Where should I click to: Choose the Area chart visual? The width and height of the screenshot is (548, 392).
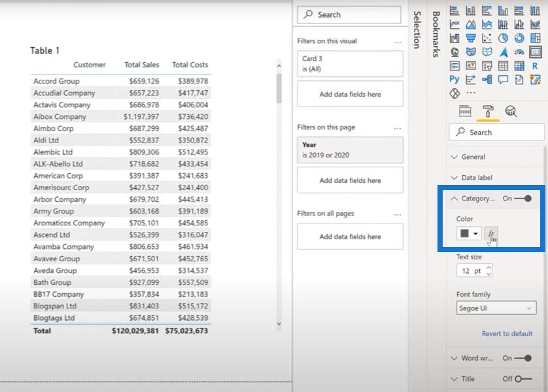tap(470, 24)
